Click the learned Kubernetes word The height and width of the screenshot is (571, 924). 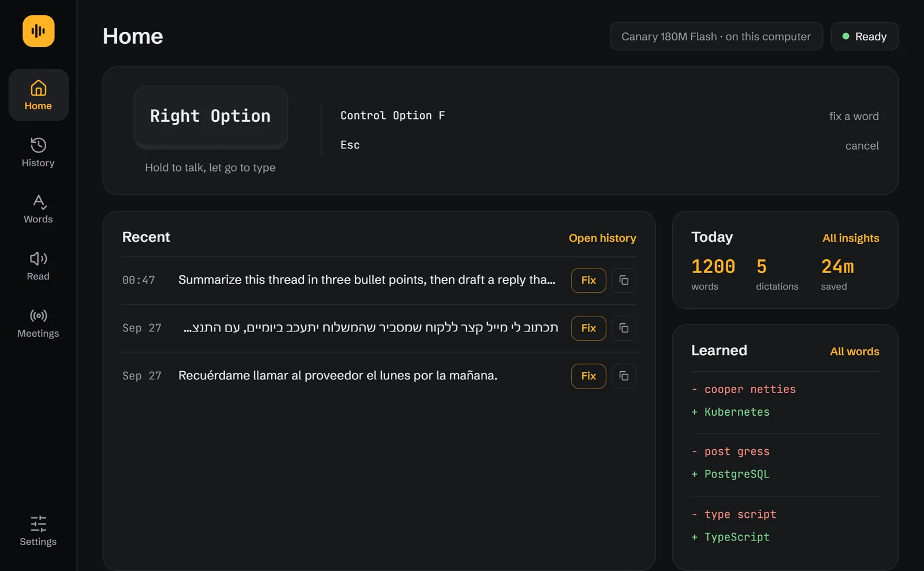(731, 412)
